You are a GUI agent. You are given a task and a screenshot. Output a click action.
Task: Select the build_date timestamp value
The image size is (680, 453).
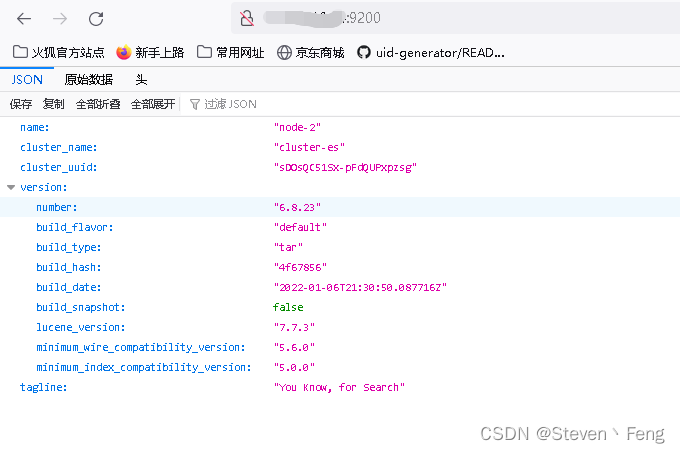360,287
